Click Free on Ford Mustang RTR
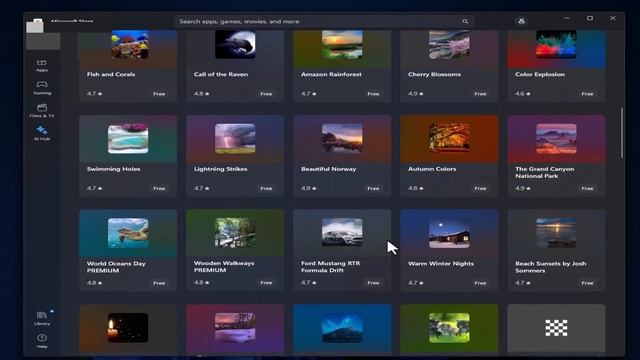 click(x=373, y=282)
